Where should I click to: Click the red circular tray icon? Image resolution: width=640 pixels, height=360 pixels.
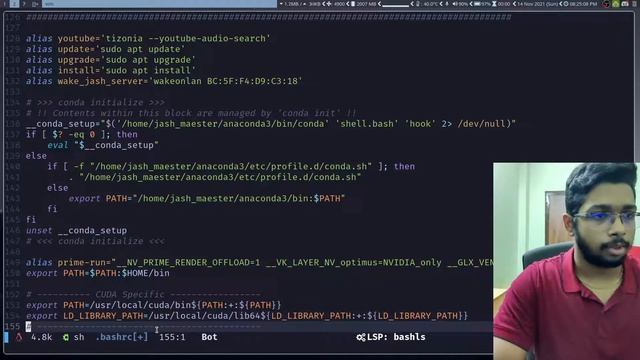tap(606, 4)
